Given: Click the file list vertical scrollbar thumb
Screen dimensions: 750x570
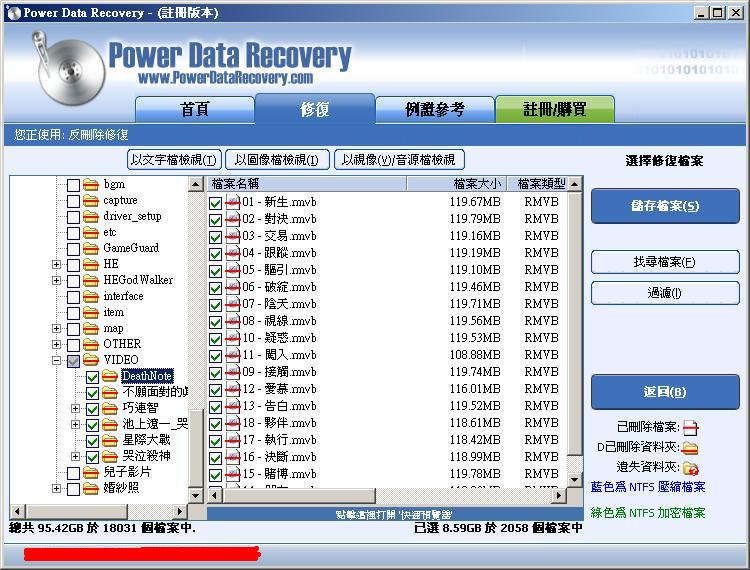Looking at the screenshot, I should 575,323.
